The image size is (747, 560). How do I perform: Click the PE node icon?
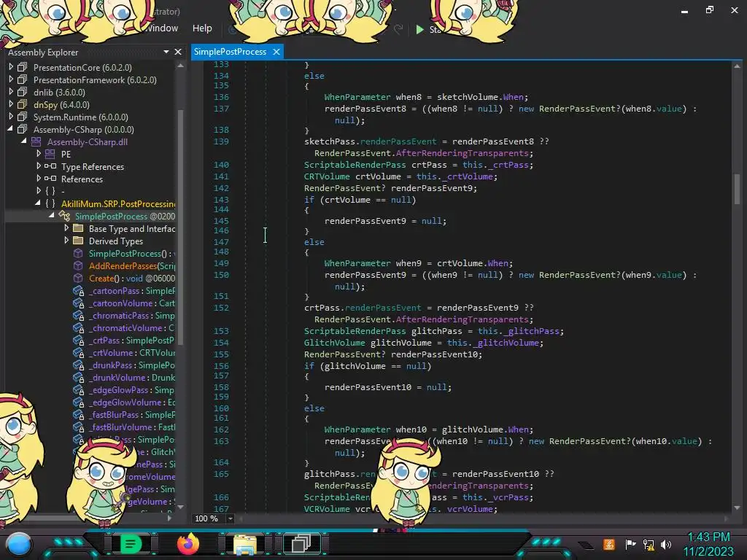coord(50,154)
